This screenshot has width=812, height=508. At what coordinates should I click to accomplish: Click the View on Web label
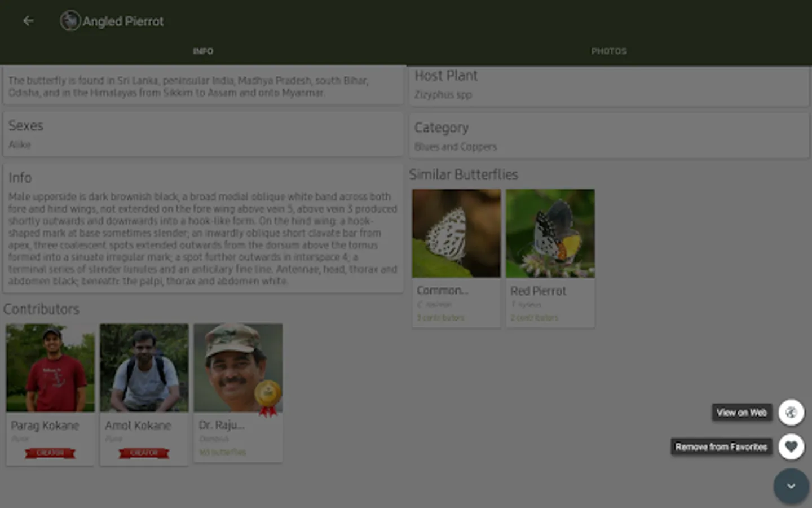pos(742,413)
